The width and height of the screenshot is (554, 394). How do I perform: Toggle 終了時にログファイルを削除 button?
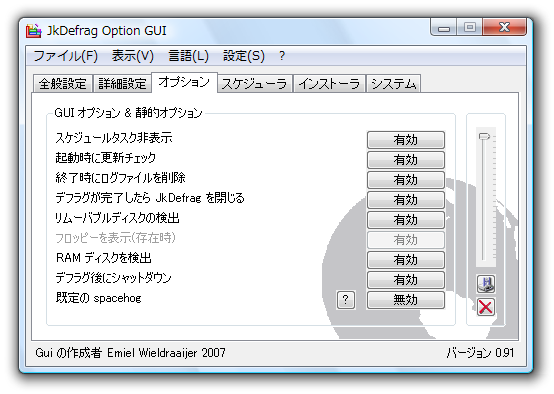pyautogui.click(x=406, y=180)
